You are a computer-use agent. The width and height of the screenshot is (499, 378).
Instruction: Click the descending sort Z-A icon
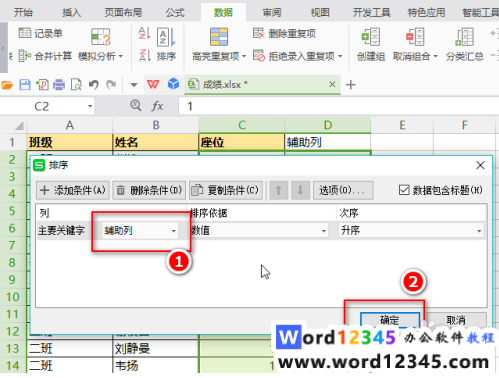144,55
